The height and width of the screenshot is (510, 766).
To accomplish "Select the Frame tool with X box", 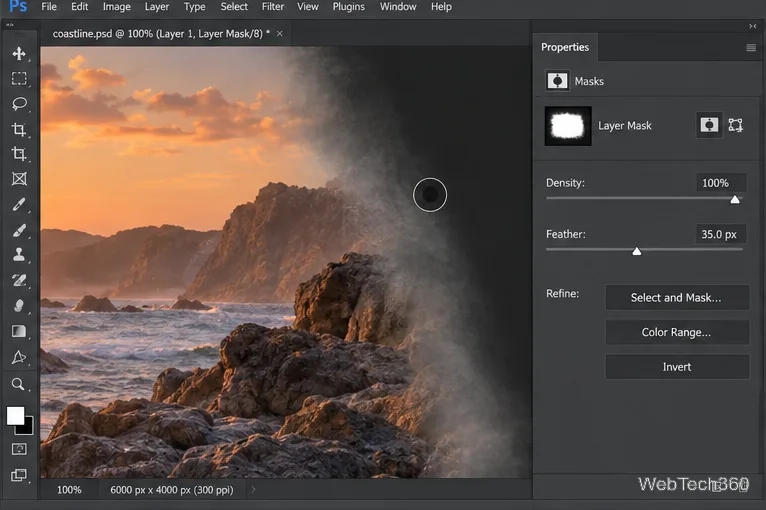I will click(x=19, y=179).
